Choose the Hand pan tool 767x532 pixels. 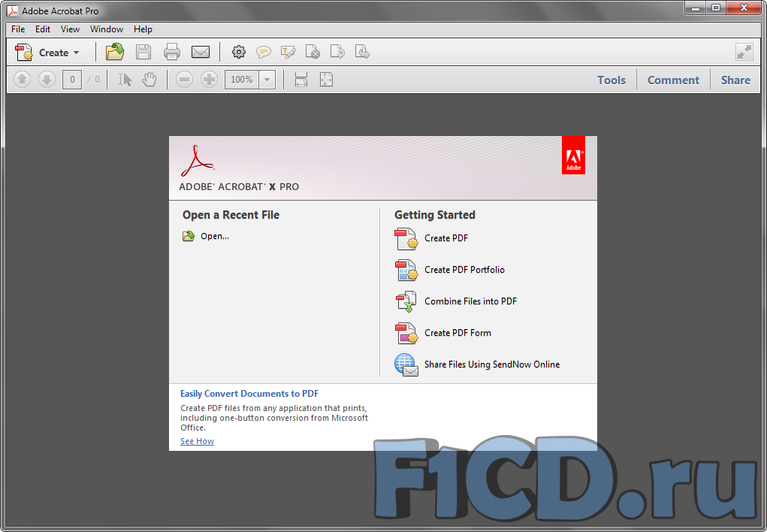[x=149, y=80]
